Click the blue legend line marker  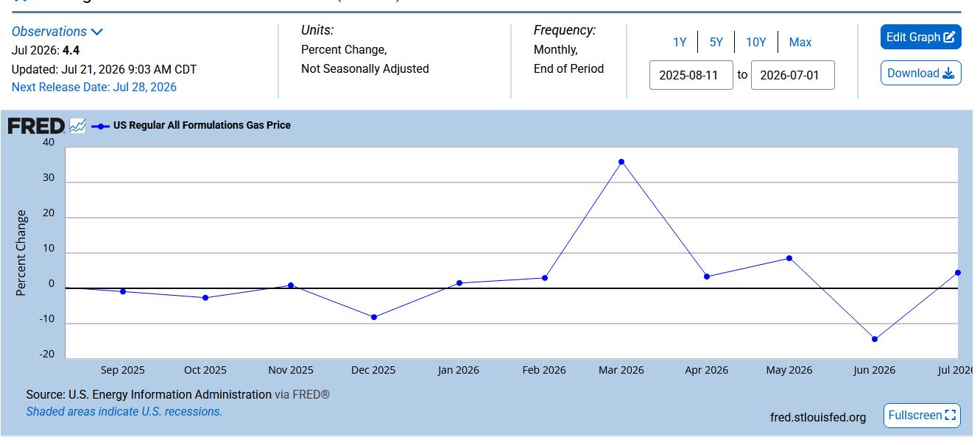tap(100, 126)
